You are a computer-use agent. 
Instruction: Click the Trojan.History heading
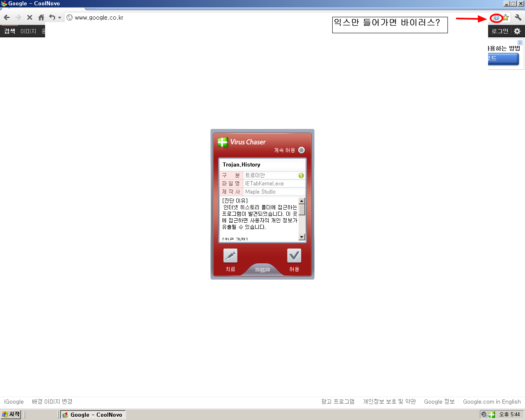click(x=242, y=165)
